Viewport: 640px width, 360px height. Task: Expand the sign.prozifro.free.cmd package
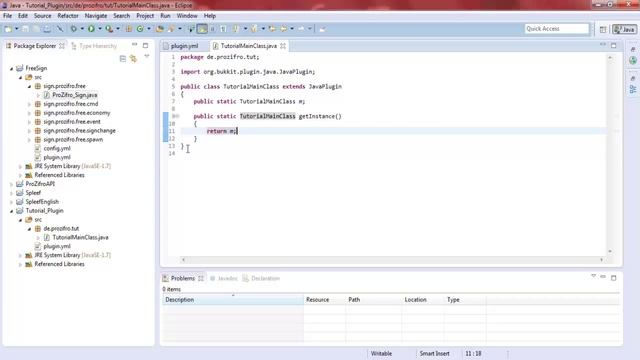coord(29,104)
